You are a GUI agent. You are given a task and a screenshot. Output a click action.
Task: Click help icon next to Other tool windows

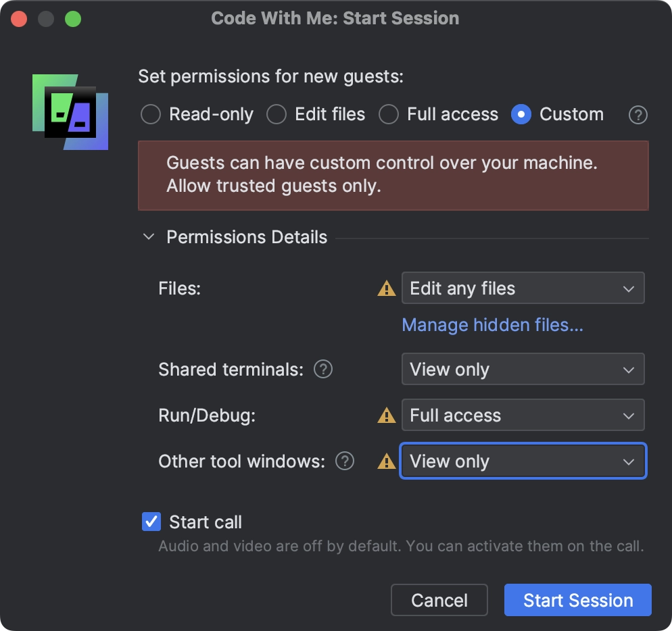[345, 461]
